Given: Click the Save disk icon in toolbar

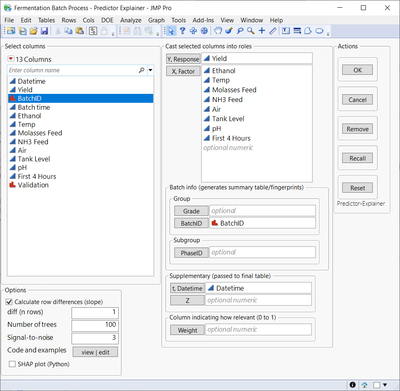Looking at the screenshot, I should coord(44,31).
